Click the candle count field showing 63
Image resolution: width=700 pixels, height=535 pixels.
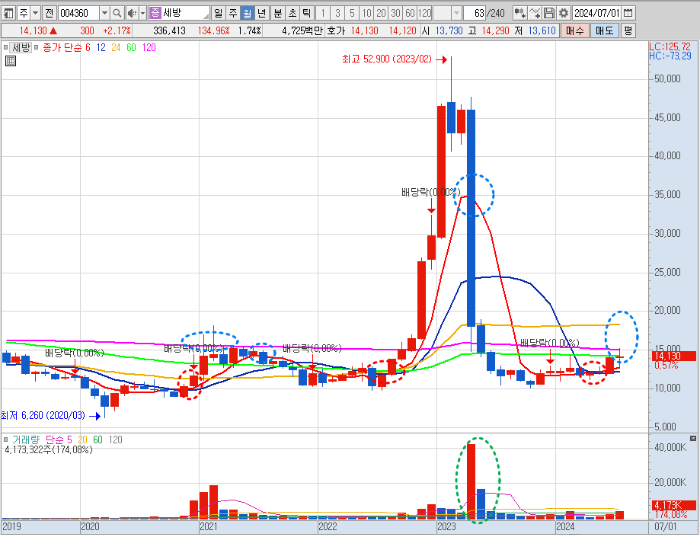pyautogui.click(x=475, y=13)
